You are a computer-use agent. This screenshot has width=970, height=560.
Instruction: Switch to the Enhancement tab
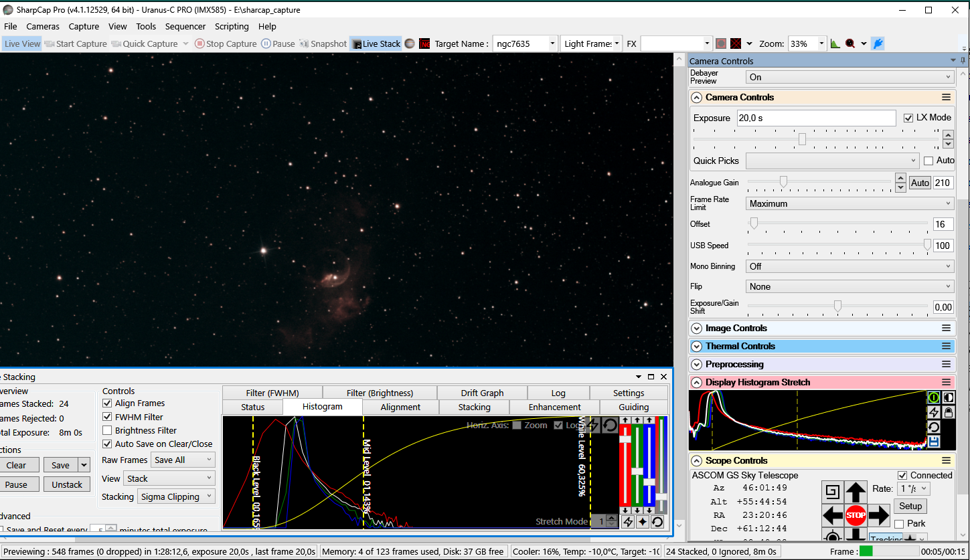coord(555,407)
